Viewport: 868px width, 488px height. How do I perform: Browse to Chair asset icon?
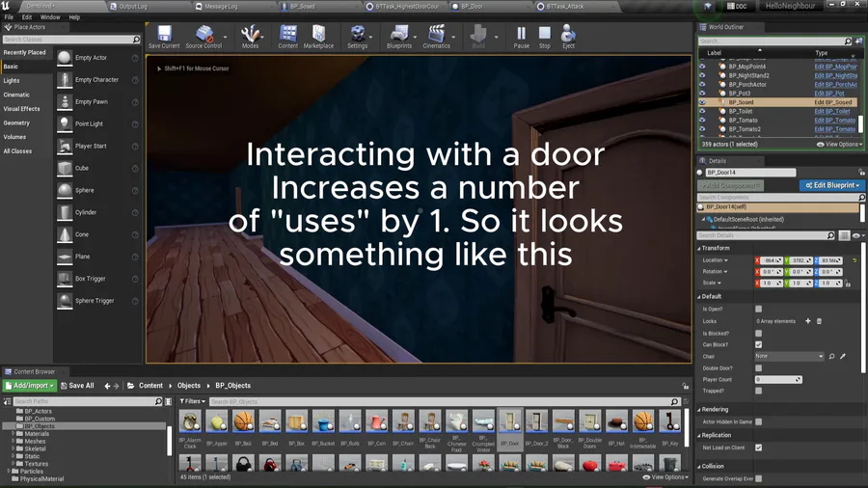pyautogui.click(x=831, y=356)
